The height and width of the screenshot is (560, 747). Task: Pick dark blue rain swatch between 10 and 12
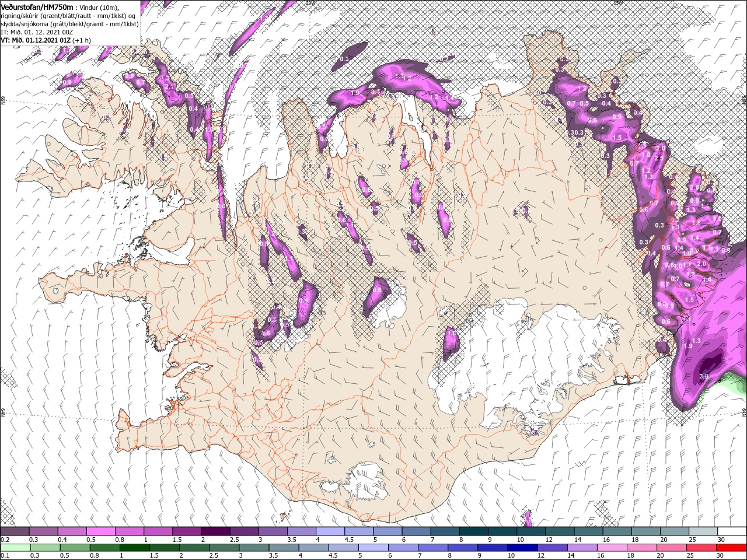[x=521, y=547]
